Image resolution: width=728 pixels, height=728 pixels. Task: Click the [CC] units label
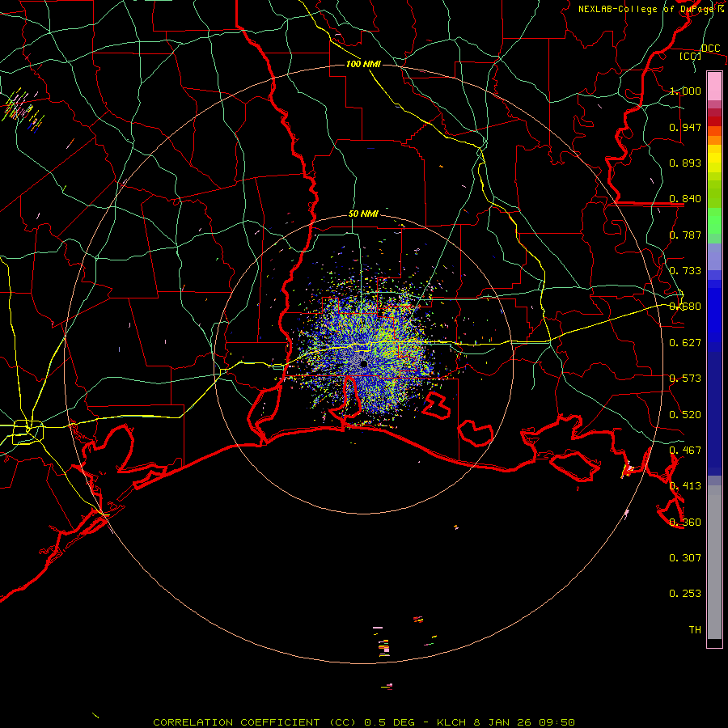click(x=691, y=56)
